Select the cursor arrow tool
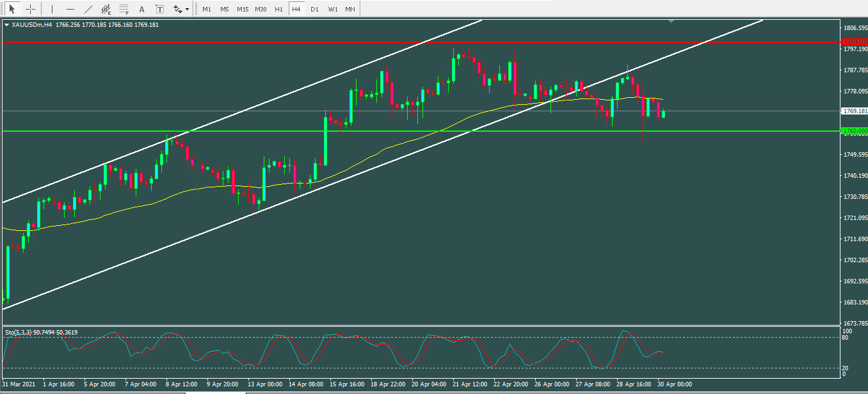Image resolution: width=868 pixels, height=394 pixels. pyautogui.click(x=12, y=10)
